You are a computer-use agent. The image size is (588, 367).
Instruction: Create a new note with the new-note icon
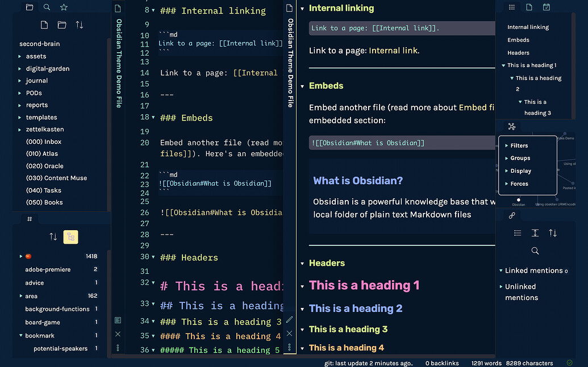(44, 24)
